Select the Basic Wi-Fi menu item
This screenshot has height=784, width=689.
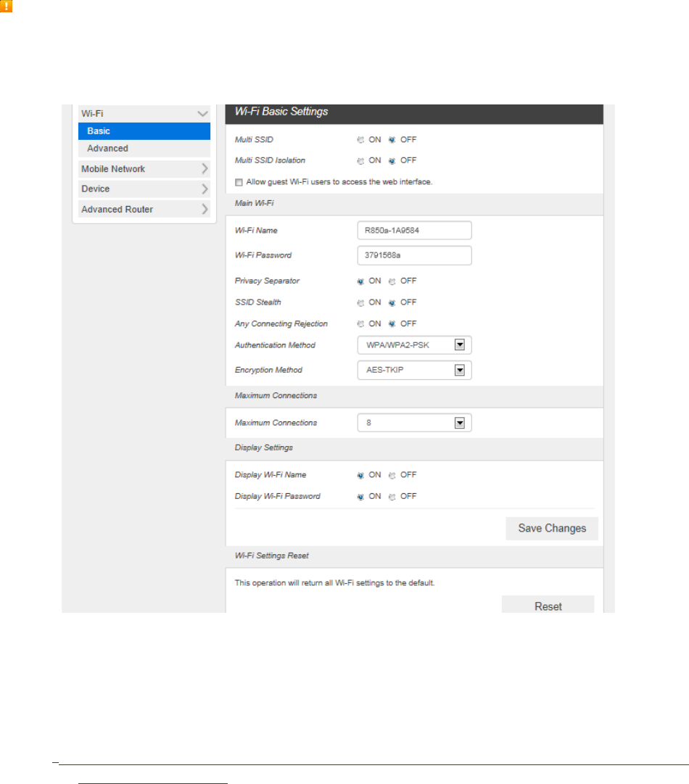pos(144,131)
